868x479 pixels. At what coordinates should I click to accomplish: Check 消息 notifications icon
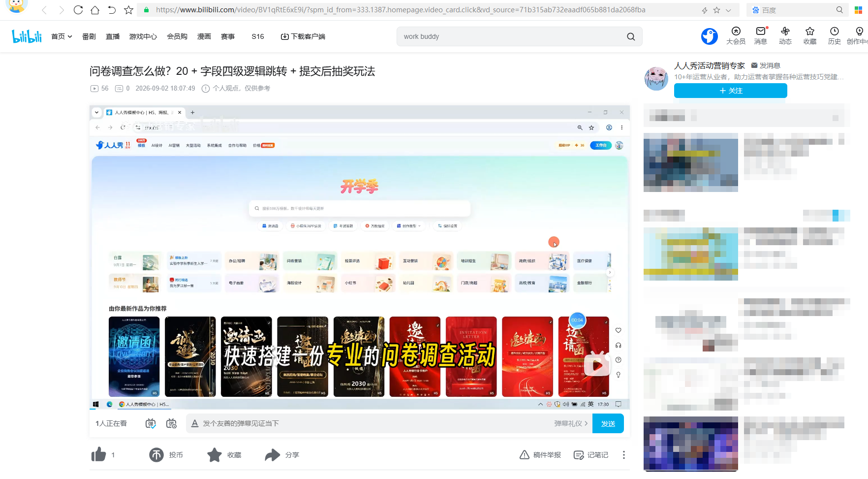(x=761, y=36)
